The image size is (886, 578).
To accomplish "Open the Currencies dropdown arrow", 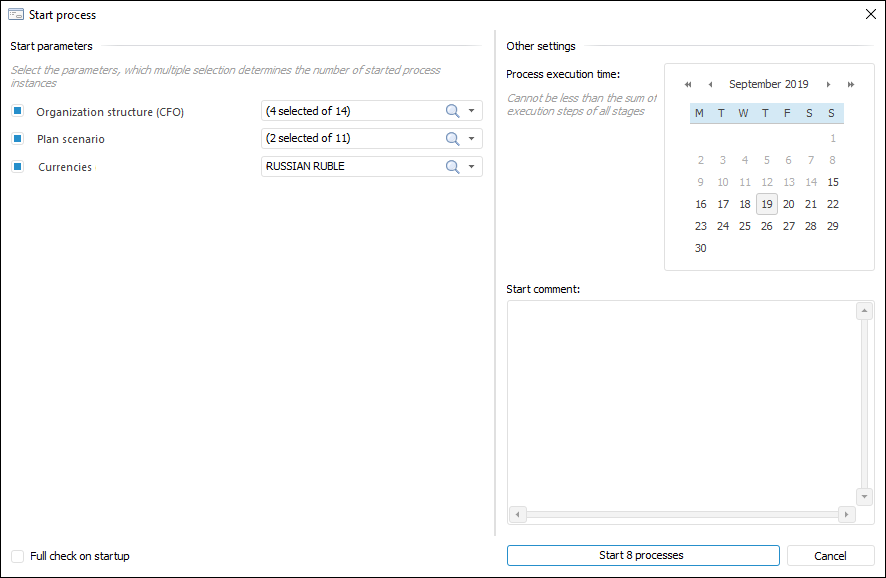I will (472, 167).
